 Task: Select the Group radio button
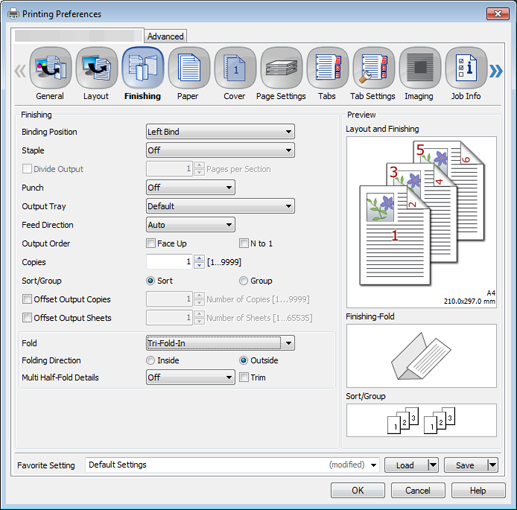click(x=243, y=281)
